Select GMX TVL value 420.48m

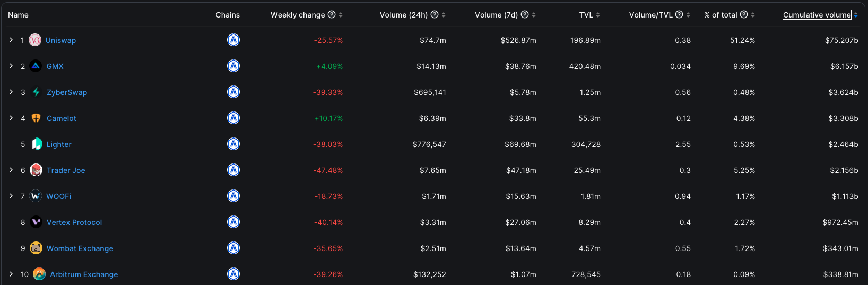(585, 66)
